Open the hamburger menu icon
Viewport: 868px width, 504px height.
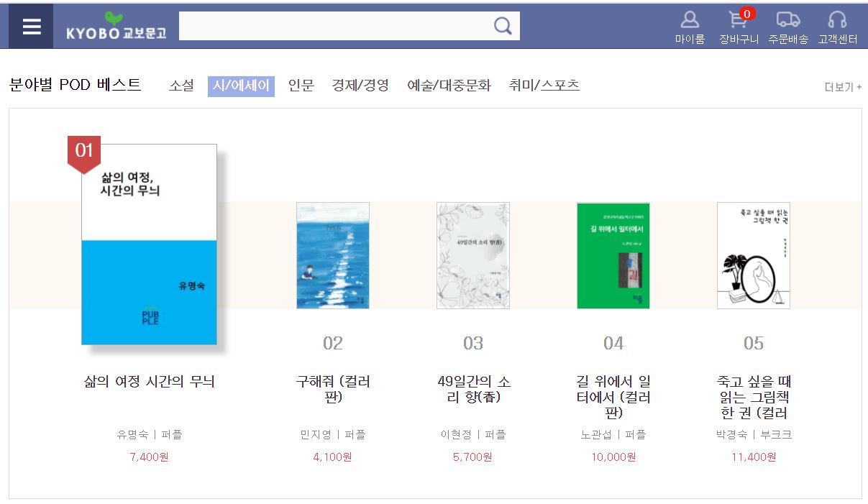pyautogui.click(x=31, y=27)
